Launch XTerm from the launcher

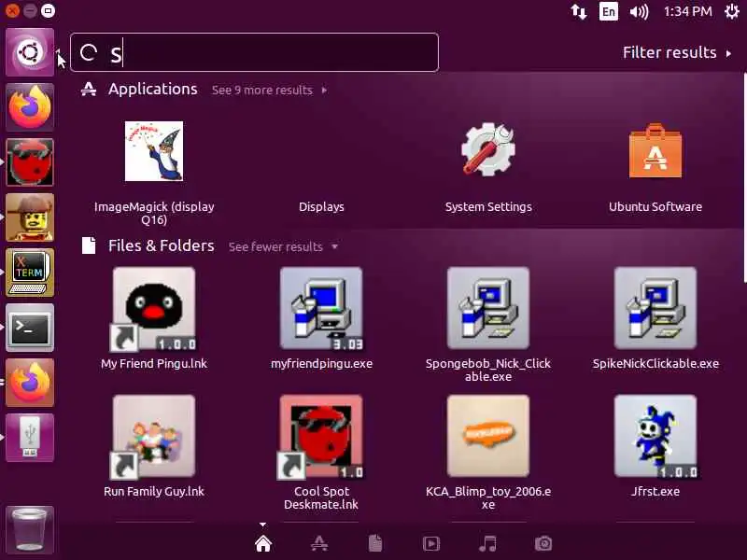tap(30, 273)
